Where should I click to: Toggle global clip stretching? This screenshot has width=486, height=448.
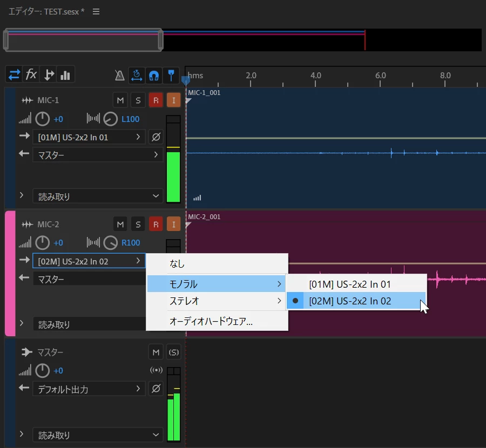point(137,75)
